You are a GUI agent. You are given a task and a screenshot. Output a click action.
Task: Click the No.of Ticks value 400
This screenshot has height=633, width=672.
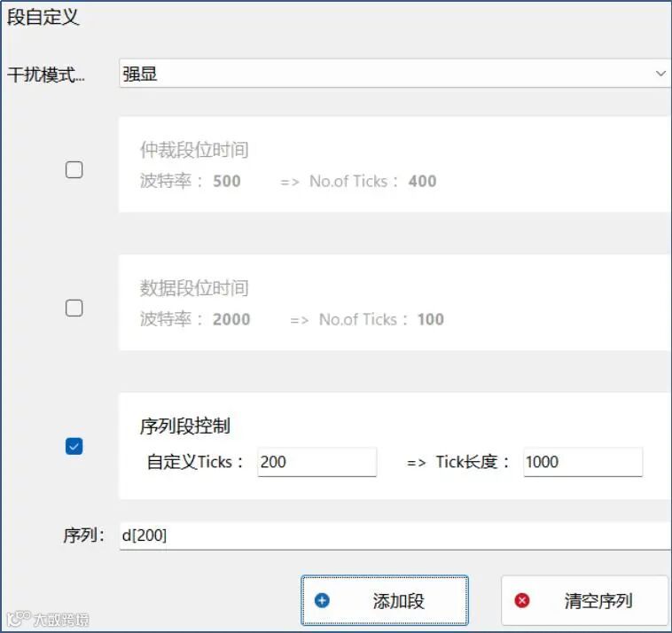[x=423, y=181]
